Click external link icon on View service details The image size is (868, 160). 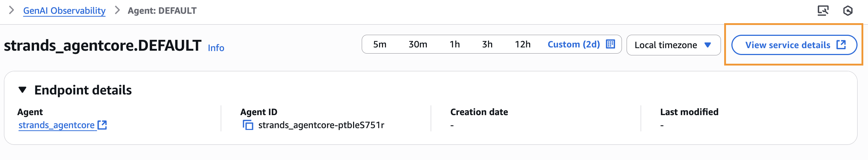click(841, 45)
